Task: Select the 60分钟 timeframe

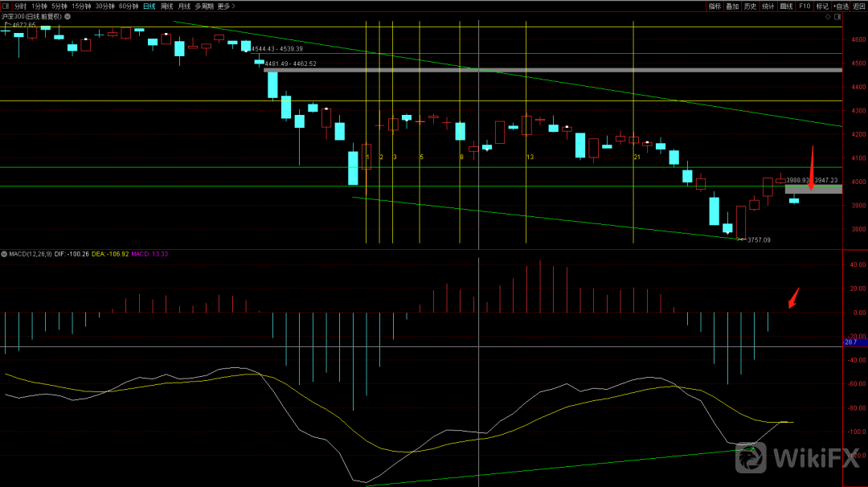Action: click(x=129, y=6)
